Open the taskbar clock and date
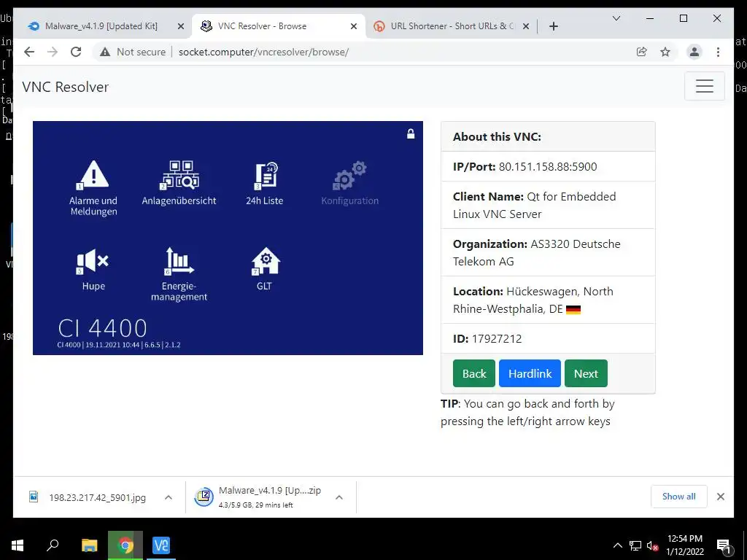 tap(684, 545)
